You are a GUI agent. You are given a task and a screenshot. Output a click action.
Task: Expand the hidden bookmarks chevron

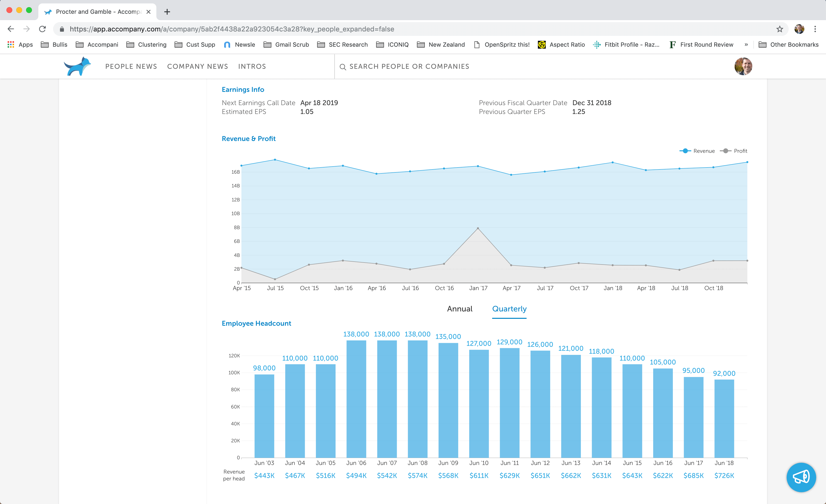[746, 44]
